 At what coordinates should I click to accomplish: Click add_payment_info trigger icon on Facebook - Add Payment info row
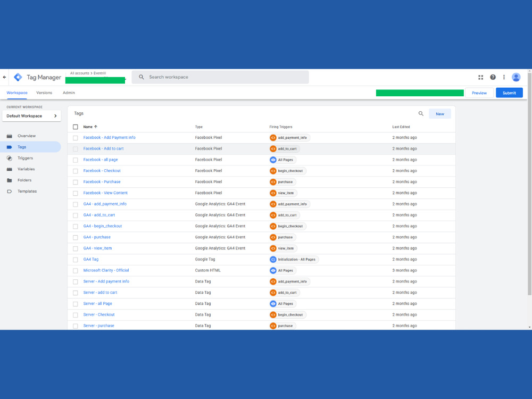click(273, 138)
